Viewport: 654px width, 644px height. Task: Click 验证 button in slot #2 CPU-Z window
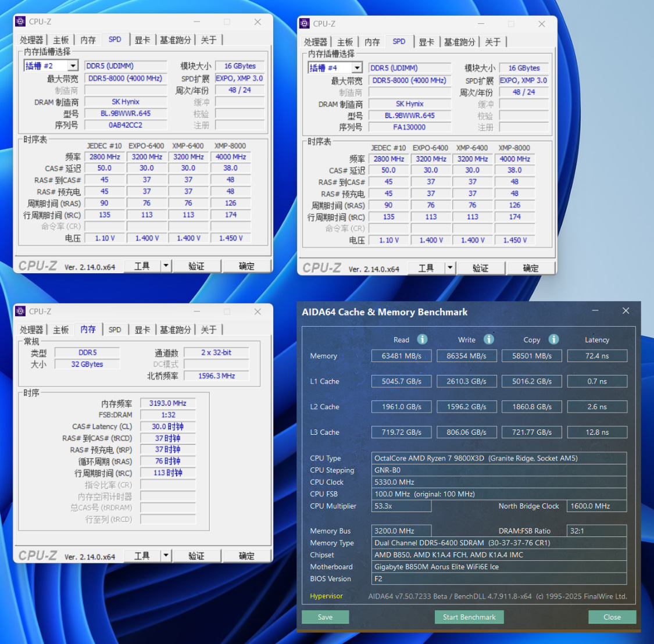(196, 266)
